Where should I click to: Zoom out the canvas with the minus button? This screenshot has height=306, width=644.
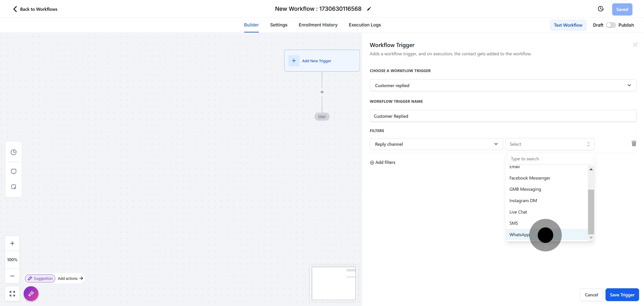point(12,276)
